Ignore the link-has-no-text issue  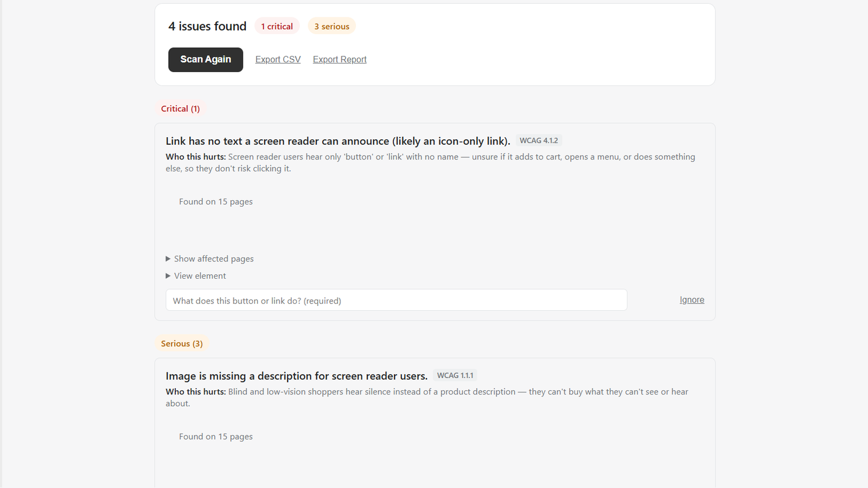pos(692,300)
